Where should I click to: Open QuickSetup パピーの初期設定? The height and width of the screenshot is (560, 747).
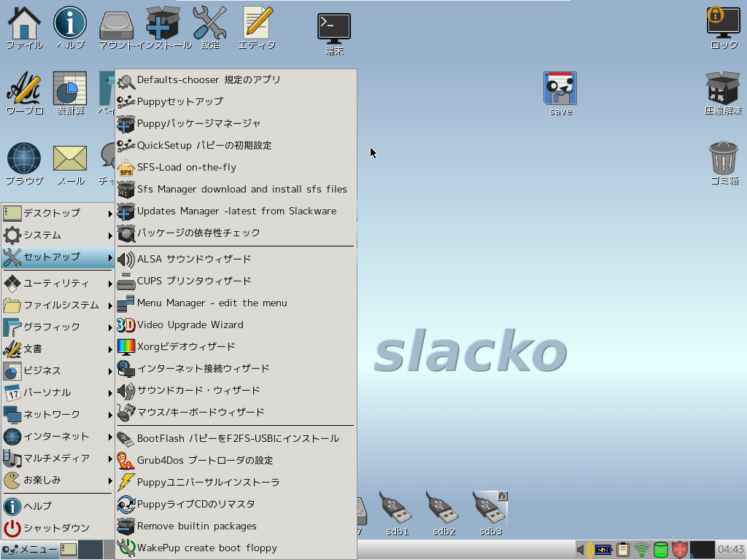[x=236, y=146]
